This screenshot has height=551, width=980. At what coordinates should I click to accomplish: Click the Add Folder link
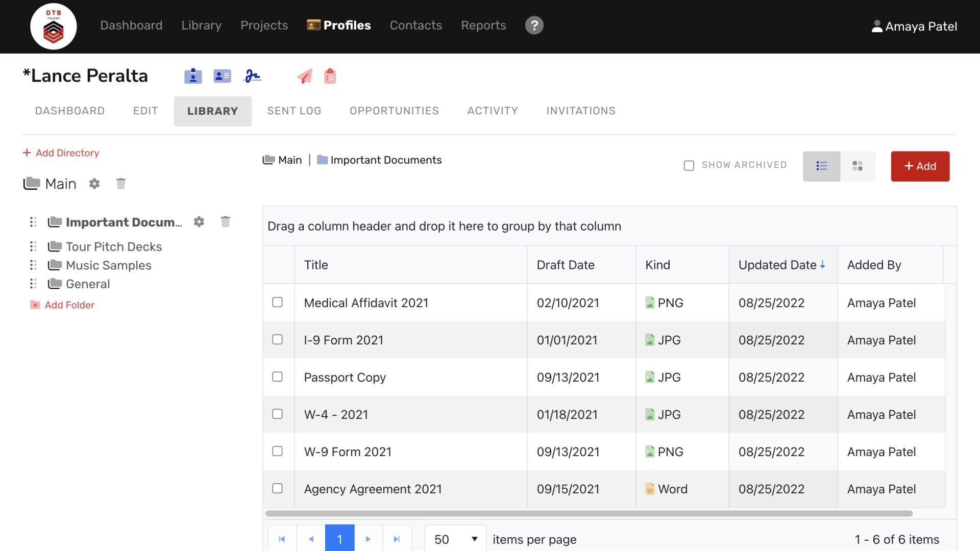69,305
